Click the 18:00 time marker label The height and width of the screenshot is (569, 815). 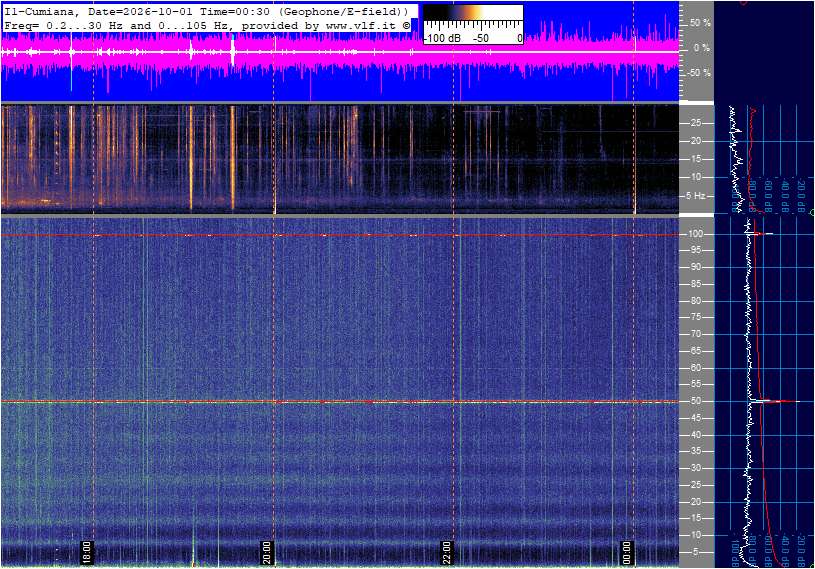[x=86, y=552]
